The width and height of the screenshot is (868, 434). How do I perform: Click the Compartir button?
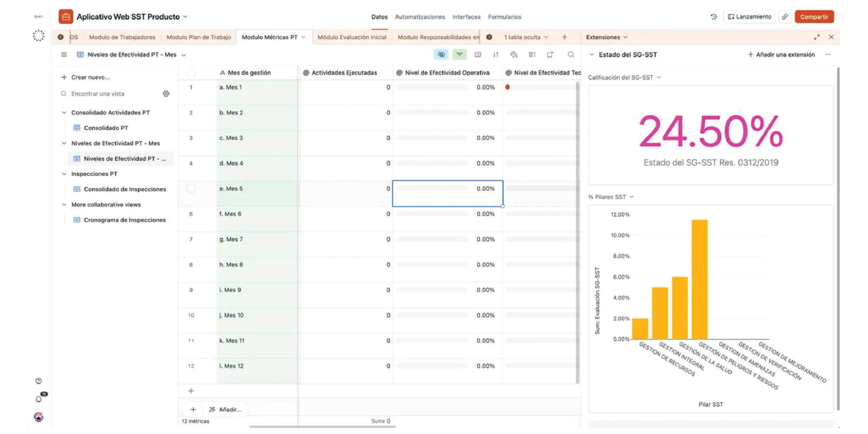[x=814, y=17]
